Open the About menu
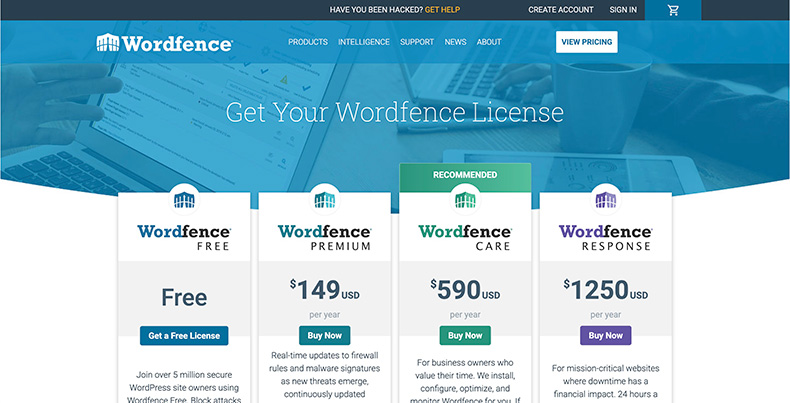The height and width of the screenshot is (403, 790). [489, 42]
